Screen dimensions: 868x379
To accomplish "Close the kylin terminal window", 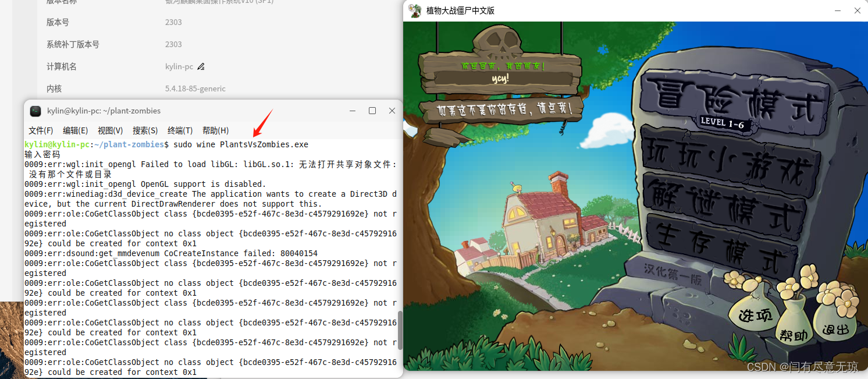I will 392,111.
